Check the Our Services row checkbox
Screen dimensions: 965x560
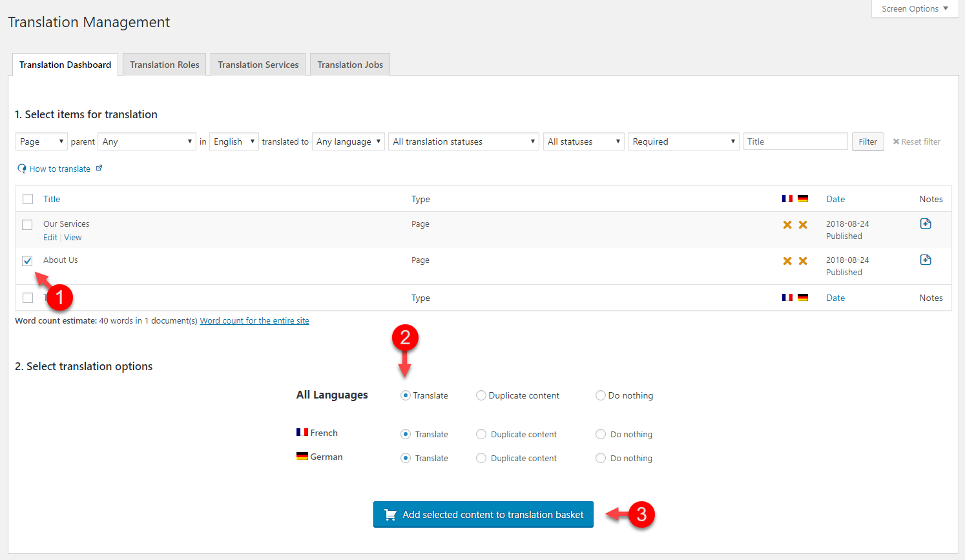[27, 225]
